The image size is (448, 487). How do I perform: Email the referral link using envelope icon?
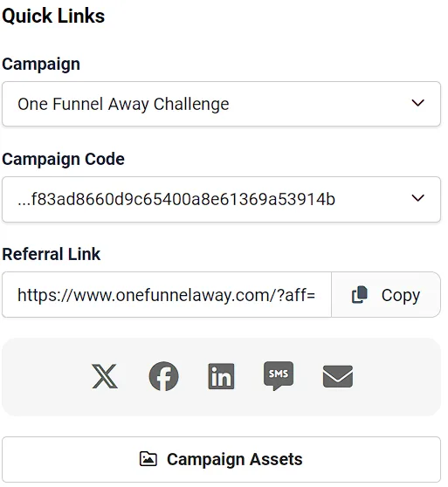pos(338,376)
